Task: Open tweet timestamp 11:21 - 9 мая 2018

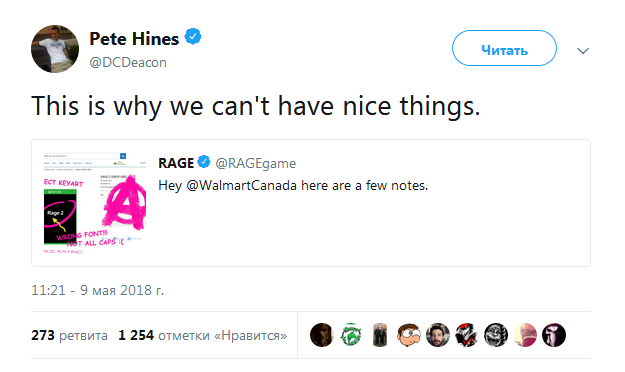Action: pos(98,290)
